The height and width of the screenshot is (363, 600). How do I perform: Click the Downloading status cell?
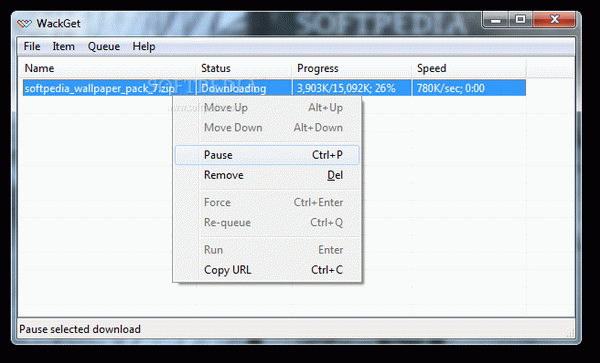245,88
